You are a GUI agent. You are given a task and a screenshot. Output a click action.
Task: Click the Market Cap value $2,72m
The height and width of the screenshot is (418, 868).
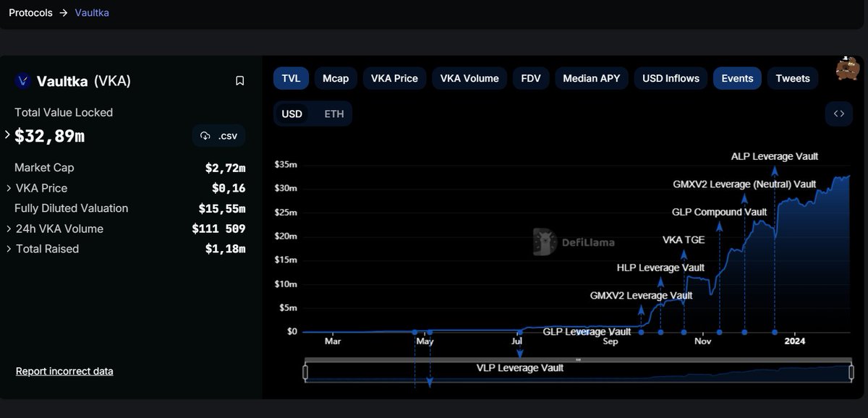coord(225,168)
